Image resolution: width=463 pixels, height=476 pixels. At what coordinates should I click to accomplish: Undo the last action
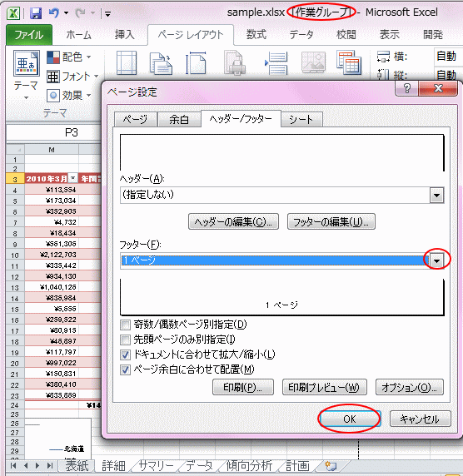pos(54,13)
